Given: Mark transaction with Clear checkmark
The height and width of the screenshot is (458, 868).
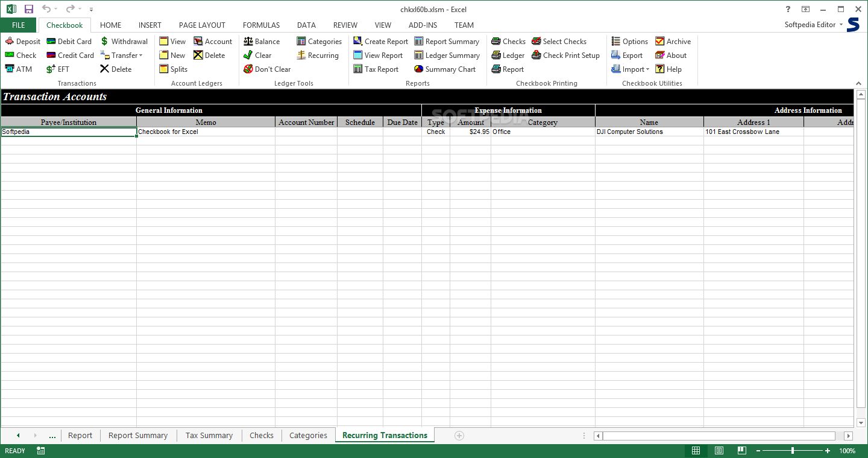Looking at the screenshot, I should pos(257,56).
